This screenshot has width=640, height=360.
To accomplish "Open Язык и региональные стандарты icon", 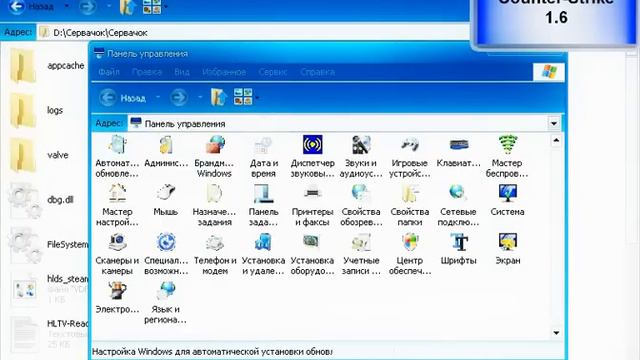I will click(x=166, y=302).
